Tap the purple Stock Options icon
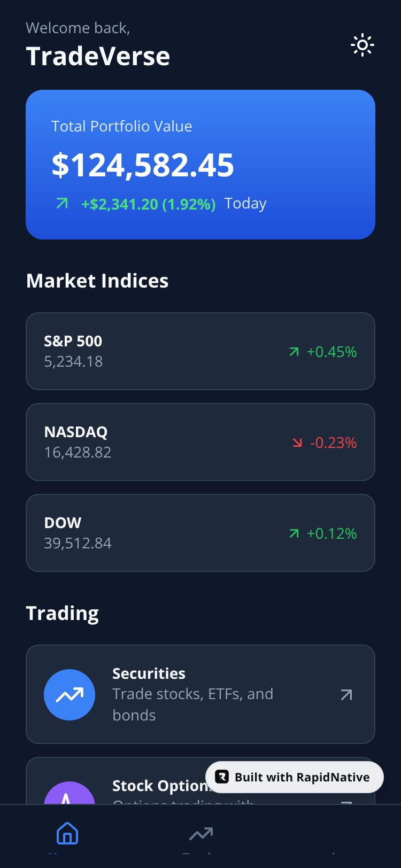401x868 pixels. (70, 793)
